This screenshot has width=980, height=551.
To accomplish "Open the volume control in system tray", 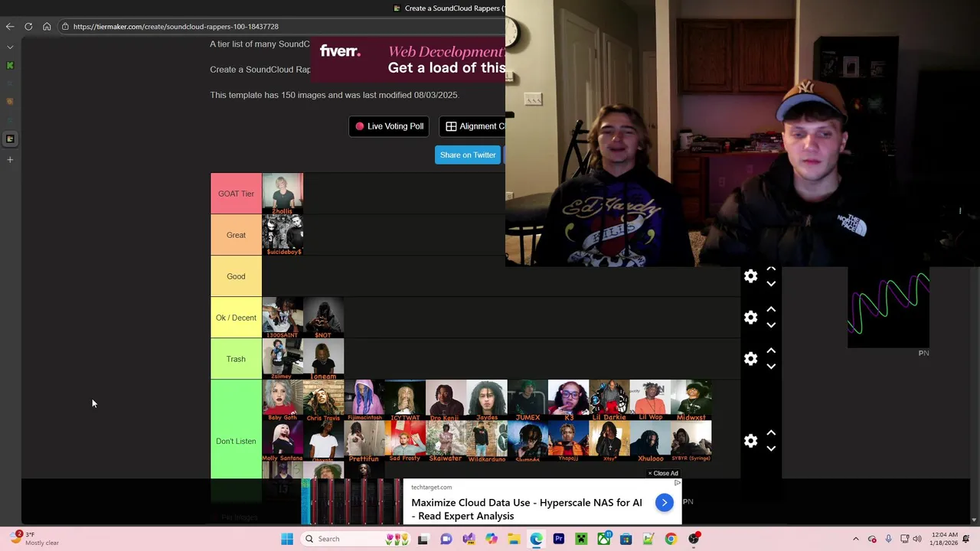I will pos(917,539).
